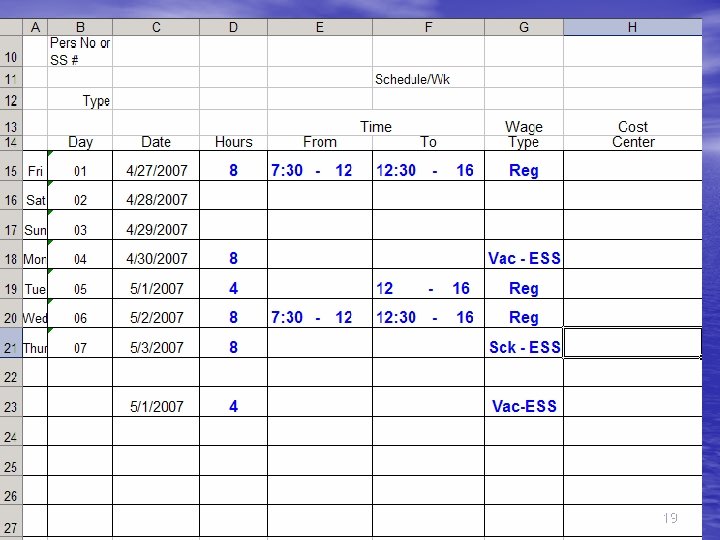Click the 'Vac - ESS' wage type in row 18

click(x=523, y=254)
